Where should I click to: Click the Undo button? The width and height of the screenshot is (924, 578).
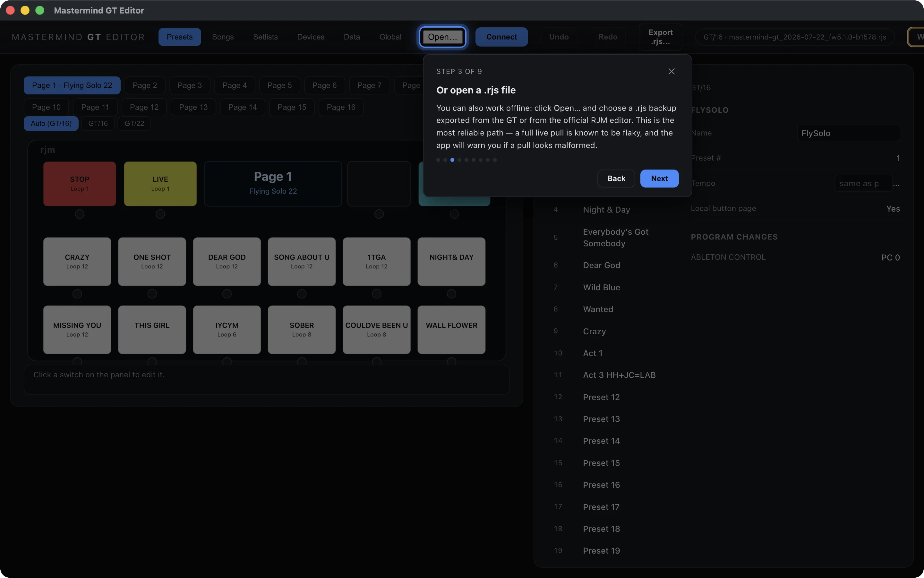[x=559, y=37]
